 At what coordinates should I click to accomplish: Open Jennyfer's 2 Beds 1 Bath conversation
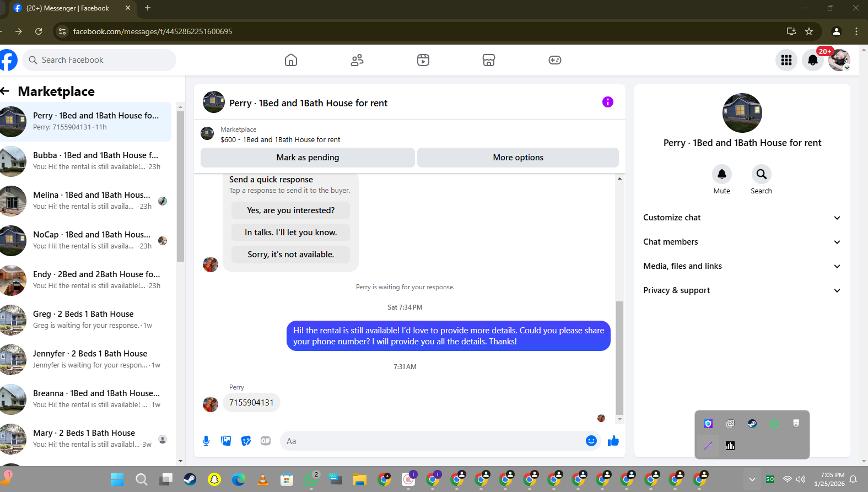(85, 360)
